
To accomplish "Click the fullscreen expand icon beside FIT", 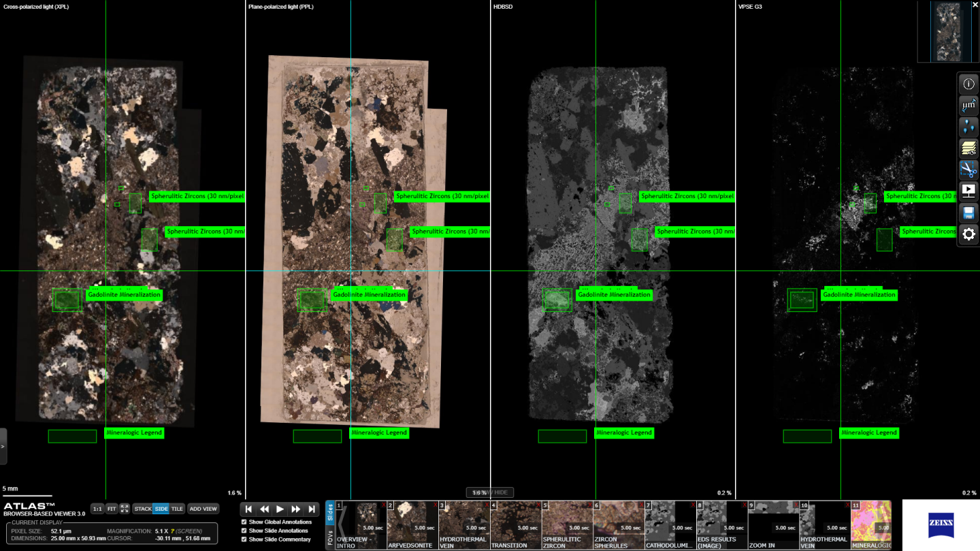I will coord(124,508).
